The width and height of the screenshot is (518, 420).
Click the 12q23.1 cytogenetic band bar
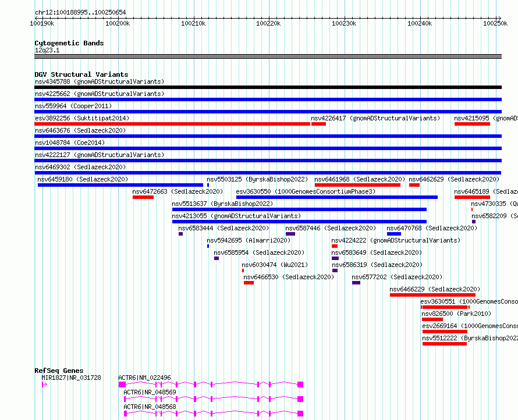(x=268, y=56)
